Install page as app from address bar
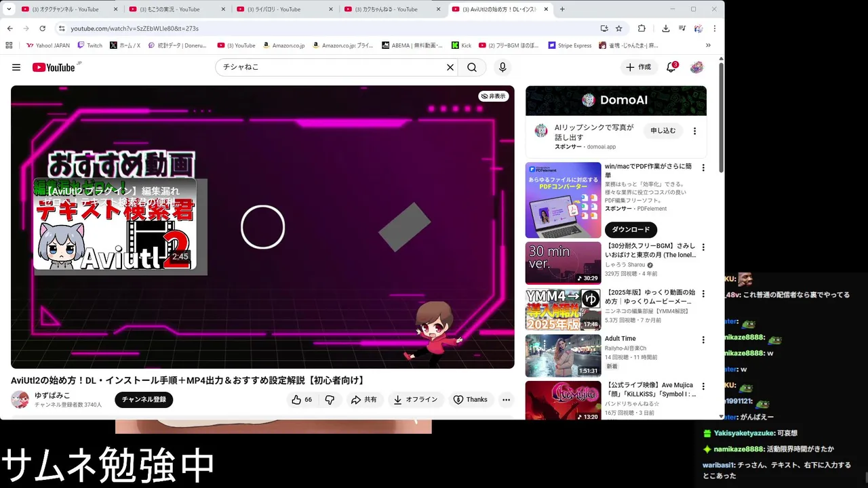Screen dimensions: 868x488 click(x=604, y=28)
